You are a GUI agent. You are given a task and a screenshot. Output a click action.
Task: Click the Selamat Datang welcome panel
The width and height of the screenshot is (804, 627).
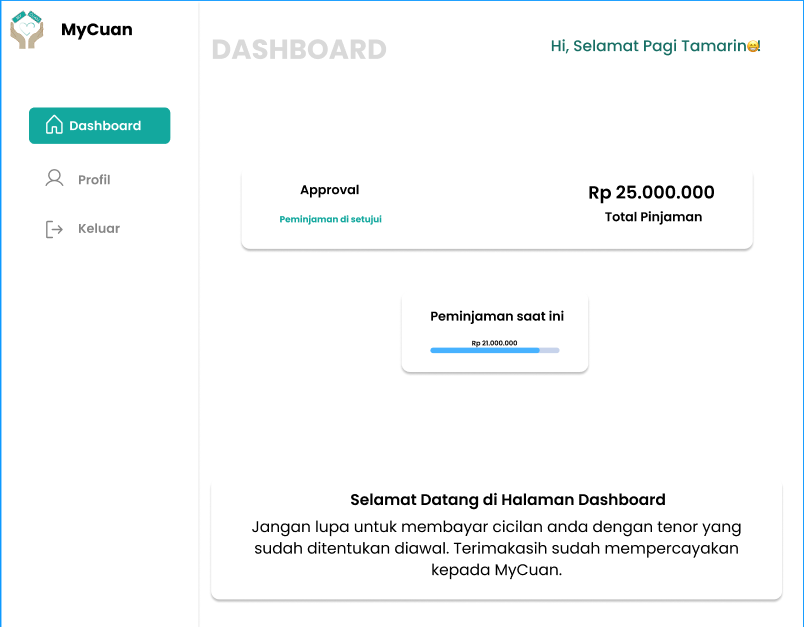click(x=497, y=537)
